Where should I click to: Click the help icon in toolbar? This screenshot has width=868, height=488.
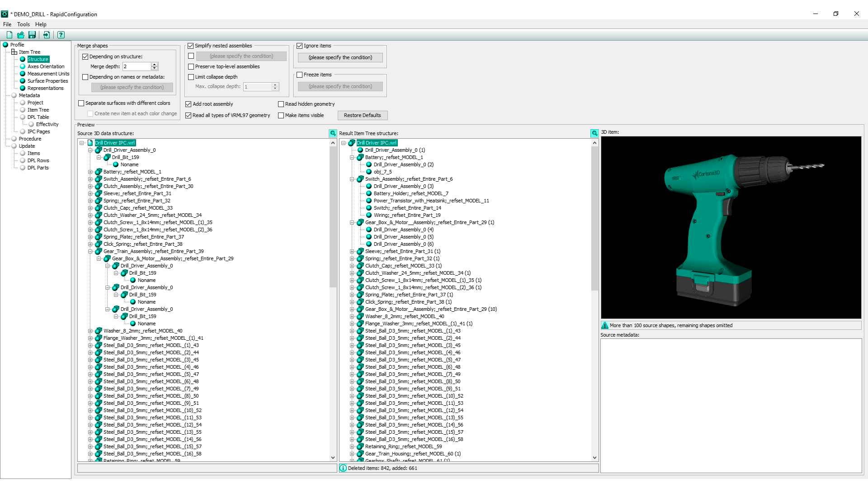pyautogui.click(x=61, y=34)
